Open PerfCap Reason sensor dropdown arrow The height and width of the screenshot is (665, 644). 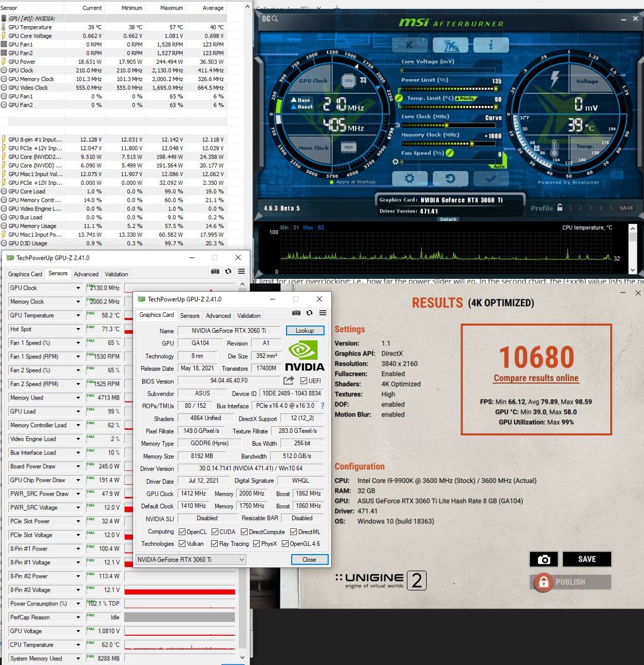pyautogui.click(x=78, y=617)
